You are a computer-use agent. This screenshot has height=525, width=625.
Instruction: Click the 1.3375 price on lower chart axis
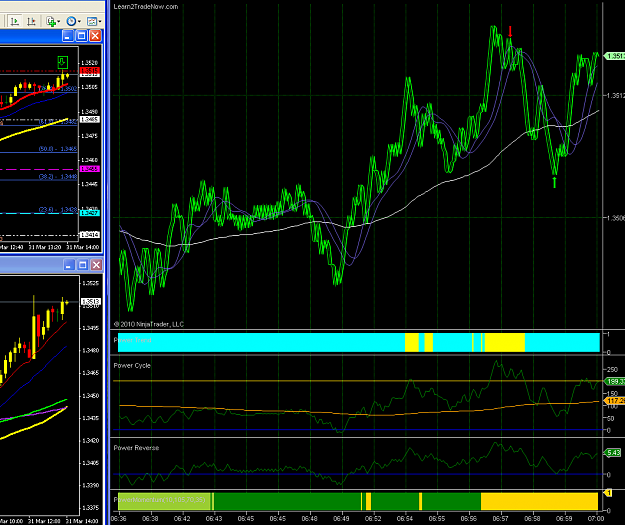click(x=90, y=508)
